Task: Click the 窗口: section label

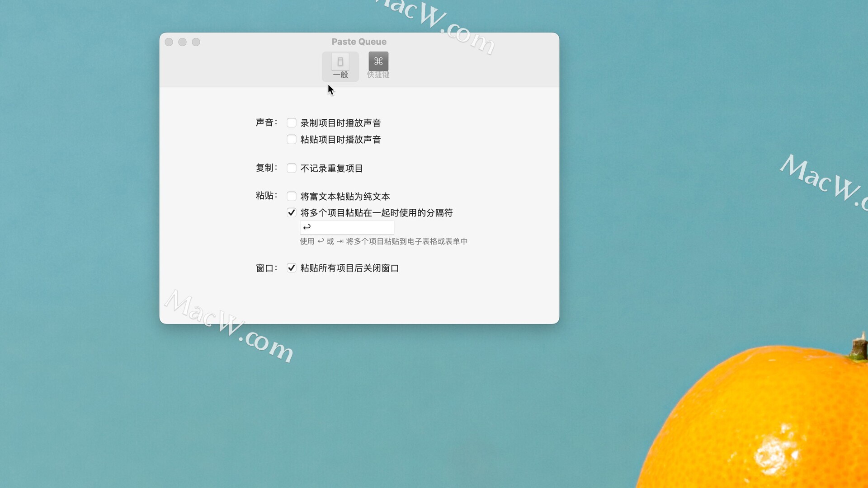Action: [x=267, y=268]
